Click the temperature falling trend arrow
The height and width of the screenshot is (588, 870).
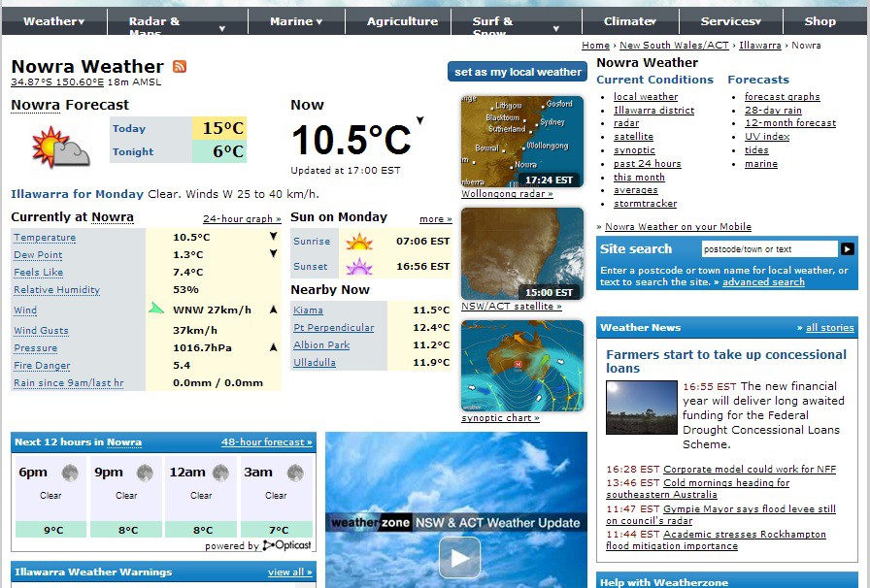tap(274, 237)
